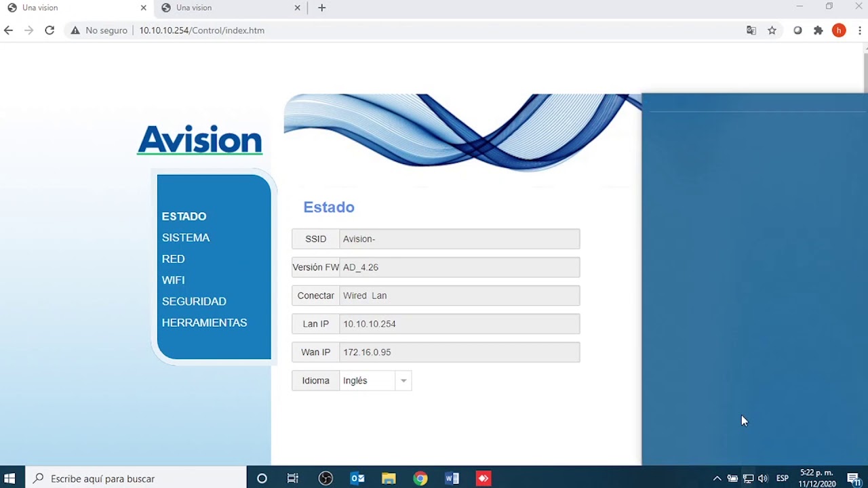Image resolution: width=868 pixels, height=488 pixels.
Task: Click the SSID field showing Avision-
Action: tap(459, 239)
